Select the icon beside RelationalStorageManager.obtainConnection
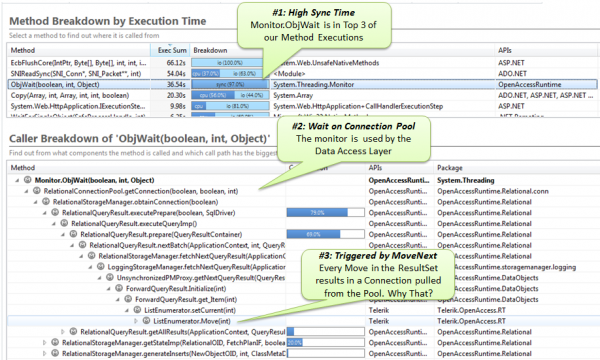The width and height of the screenshot is (600, 360). pyautogui.click(x=46, y=201)
